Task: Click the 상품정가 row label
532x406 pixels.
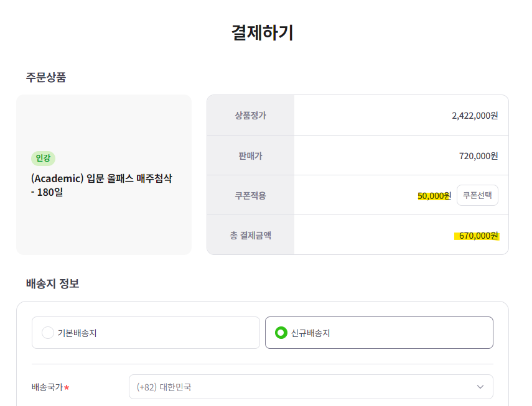Action: pos(250,115)
